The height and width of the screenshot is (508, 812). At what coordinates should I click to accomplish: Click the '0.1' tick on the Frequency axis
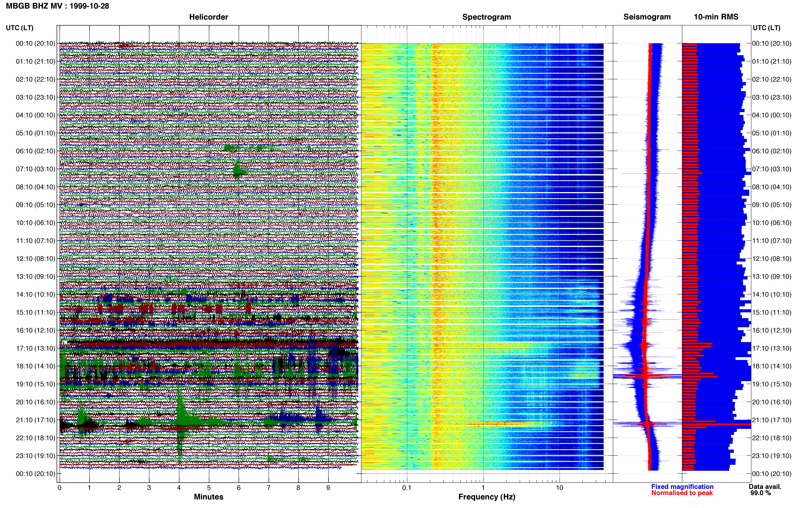(x=407, y=488)
